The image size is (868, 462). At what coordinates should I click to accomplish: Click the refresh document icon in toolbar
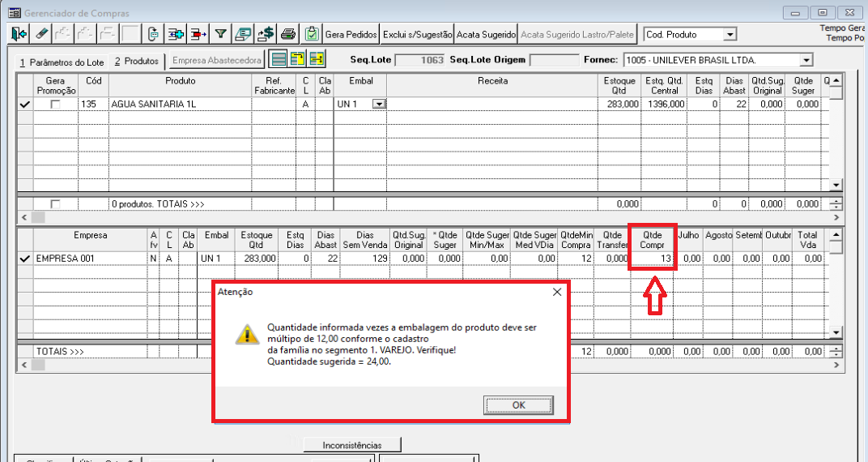click(x=153, y=34)
